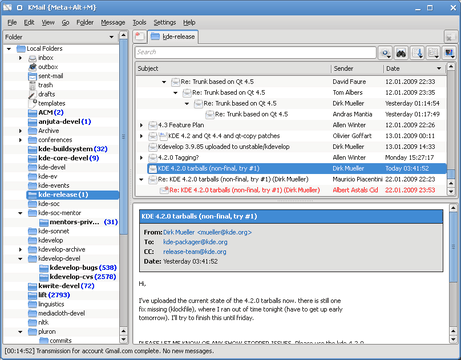Click the sent-mail folder icon
461x360 pixels.
click(32, 76)
